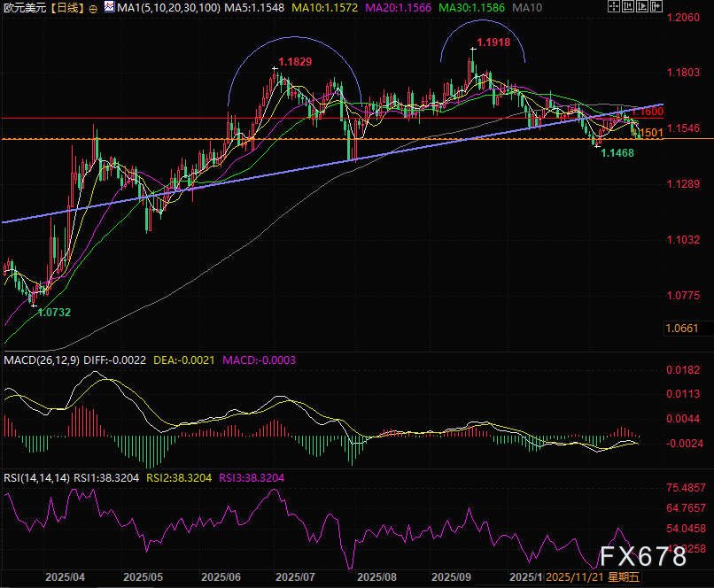Click the 2025/06 marker on time axis
714x588 pixels.
221,576
